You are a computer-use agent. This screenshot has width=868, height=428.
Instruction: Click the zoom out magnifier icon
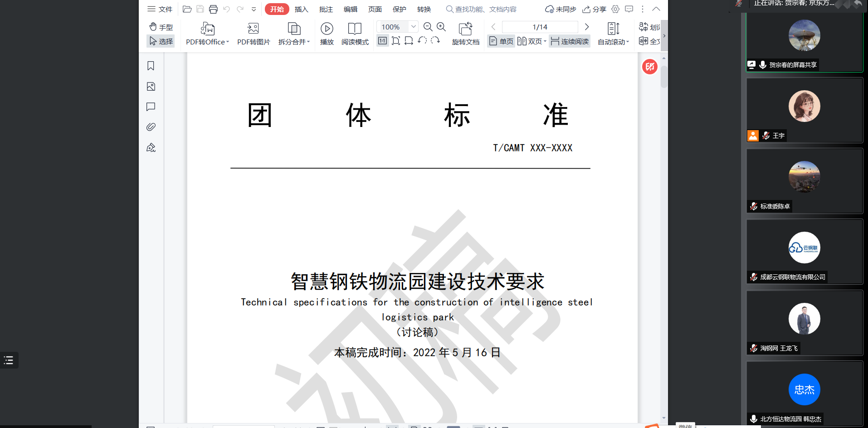point(428,27)
